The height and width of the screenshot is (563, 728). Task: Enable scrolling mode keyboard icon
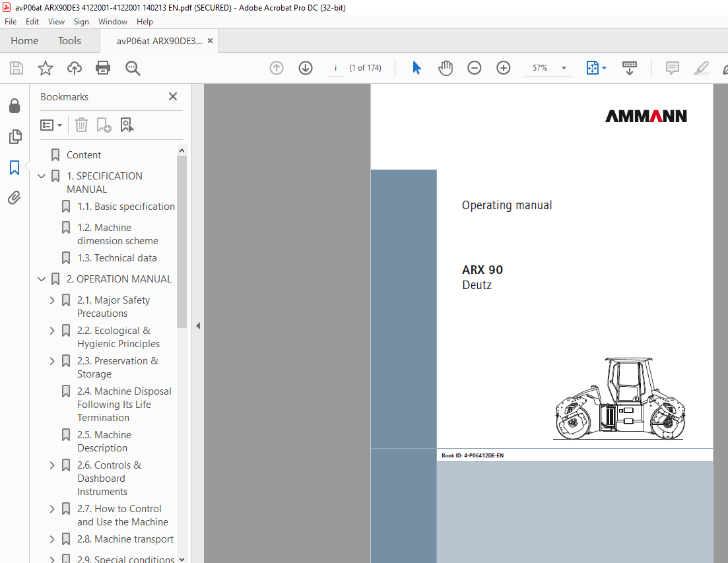tap(630, 68)
